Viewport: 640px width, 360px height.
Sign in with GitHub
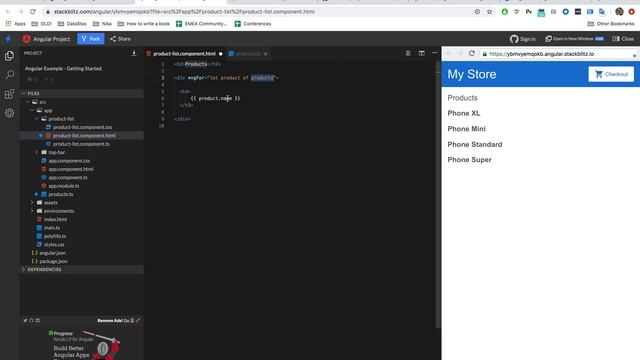pos(522,39)
